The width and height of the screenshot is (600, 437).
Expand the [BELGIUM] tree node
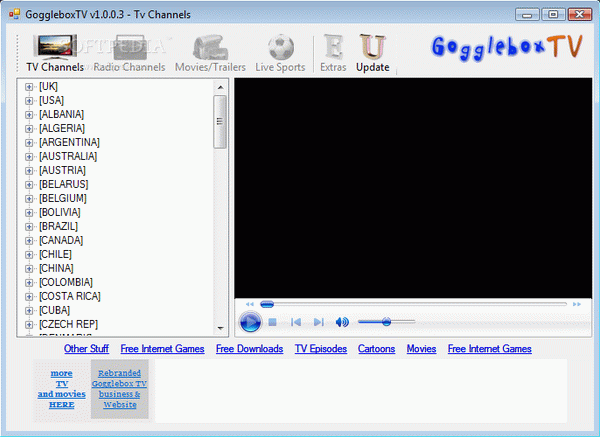pyautogui.click(x=29, y=199)
